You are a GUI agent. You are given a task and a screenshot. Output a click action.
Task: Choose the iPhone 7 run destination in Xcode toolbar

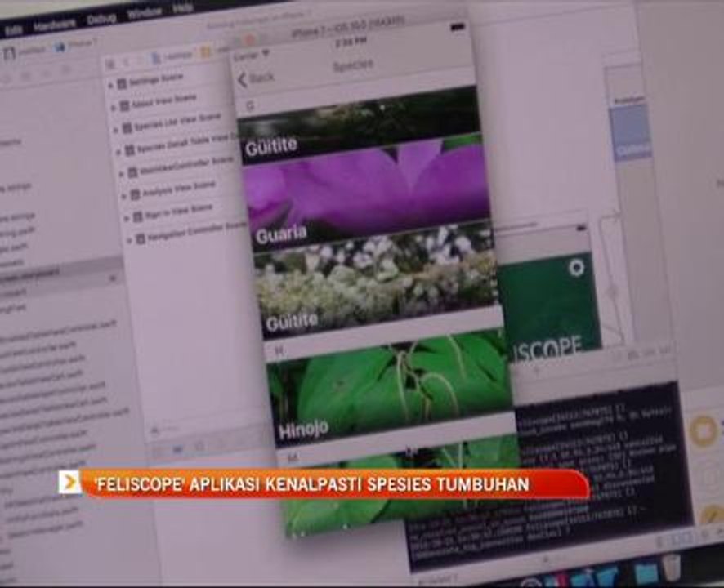click(x=78, y=45)
